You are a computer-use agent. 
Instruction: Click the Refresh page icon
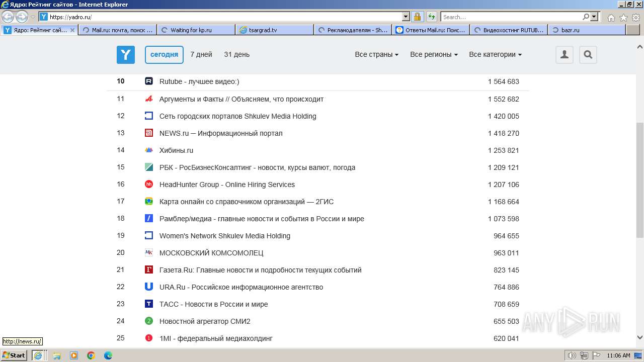(x=432, y=17)
